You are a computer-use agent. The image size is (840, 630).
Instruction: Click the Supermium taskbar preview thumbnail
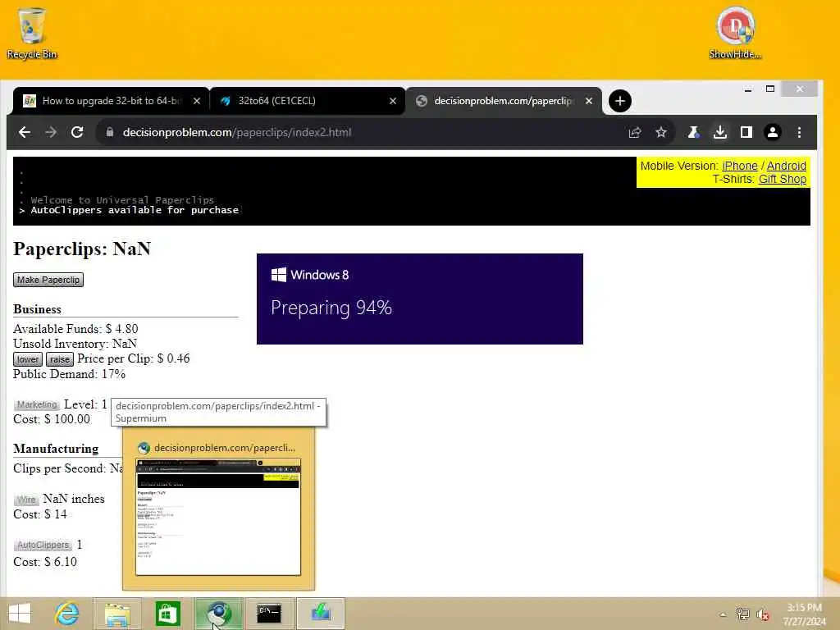pyautogui.click(x=218, y=517)
